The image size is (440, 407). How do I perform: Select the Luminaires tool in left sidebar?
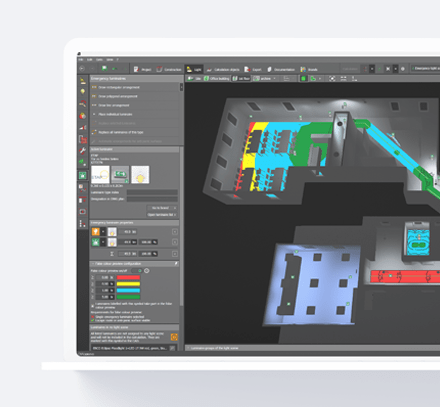click(82, 81)
